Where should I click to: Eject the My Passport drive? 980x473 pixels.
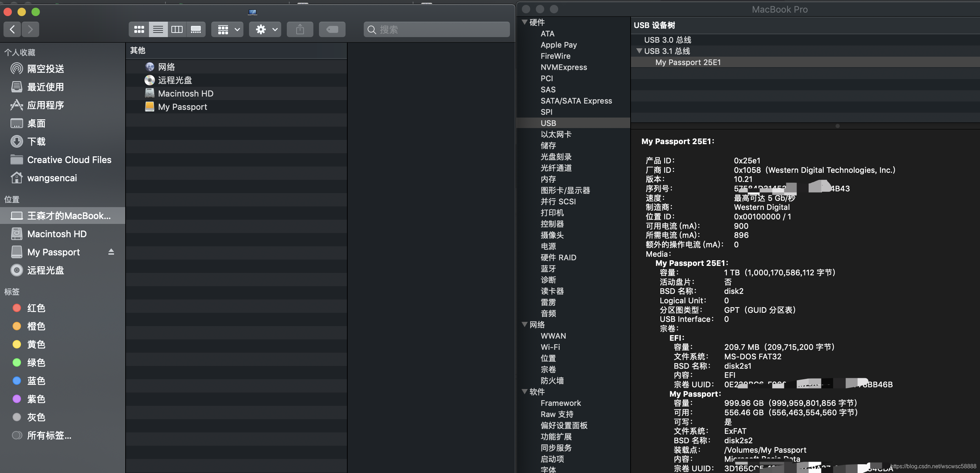[111, 252]
